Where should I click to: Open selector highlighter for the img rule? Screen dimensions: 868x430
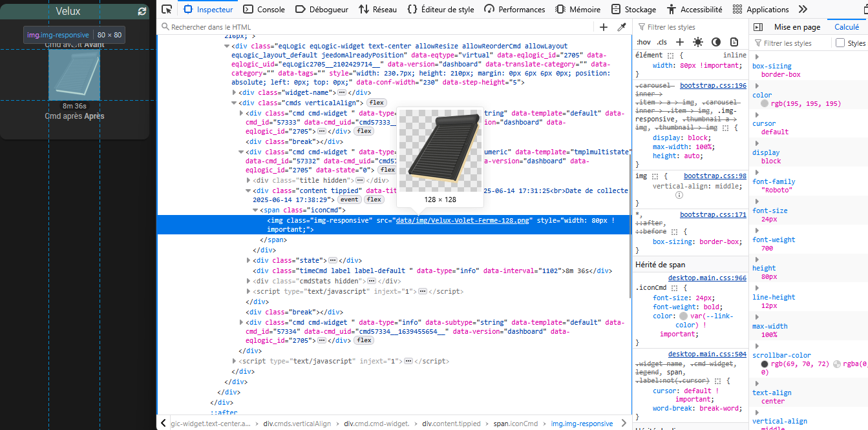click(x=655, y=176)
